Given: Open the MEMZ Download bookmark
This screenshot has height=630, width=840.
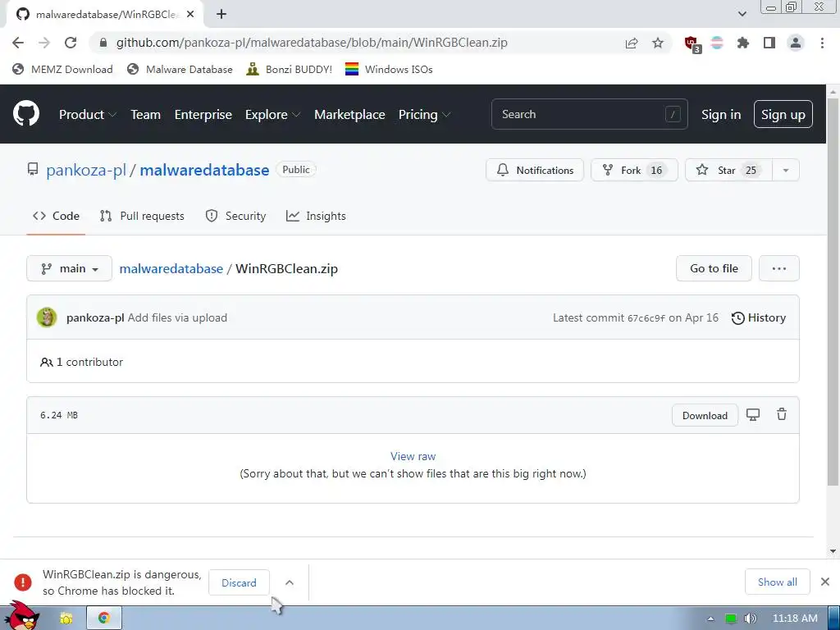Looking at the screenshot, I should 62,69.
